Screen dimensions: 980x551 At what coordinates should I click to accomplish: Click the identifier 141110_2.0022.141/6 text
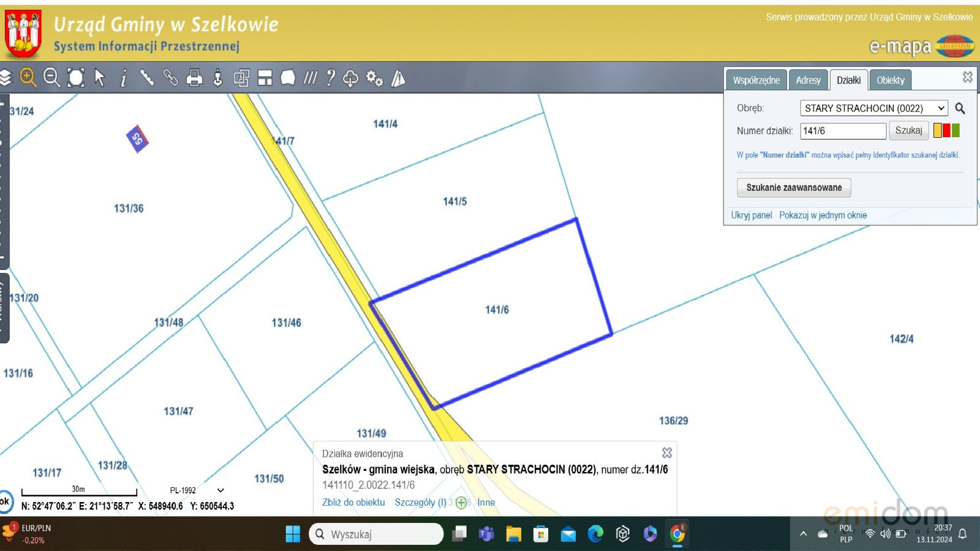[369, 485]
